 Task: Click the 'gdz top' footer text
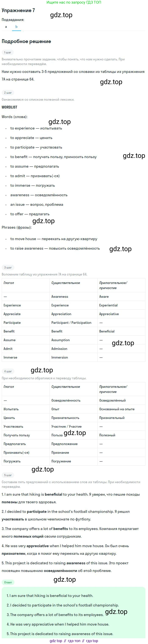click(56, 641)
